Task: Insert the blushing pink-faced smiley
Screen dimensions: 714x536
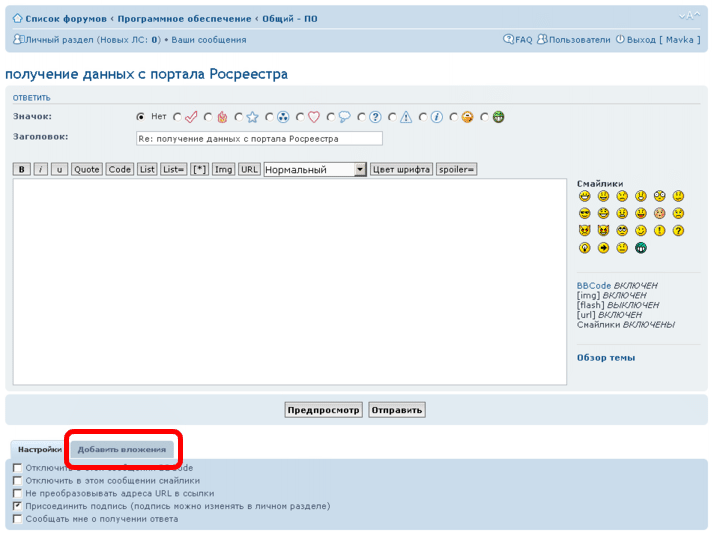Action: coord(659,213)
